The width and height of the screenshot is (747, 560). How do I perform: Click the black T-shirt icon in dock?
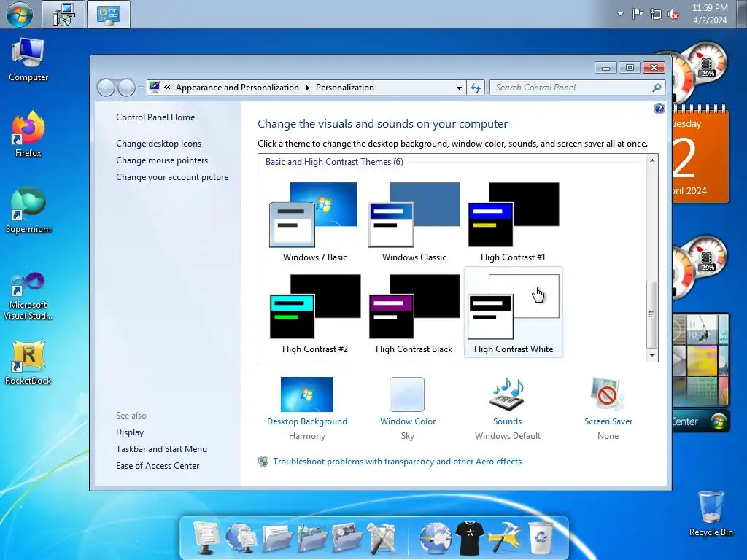470,538
